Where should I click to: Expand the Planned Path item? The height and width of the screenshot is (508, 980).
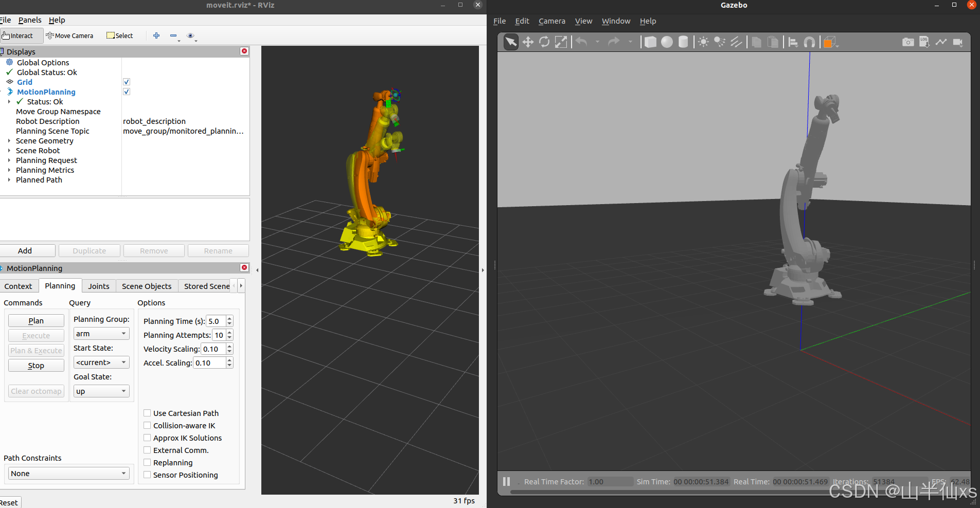[9, 180]
